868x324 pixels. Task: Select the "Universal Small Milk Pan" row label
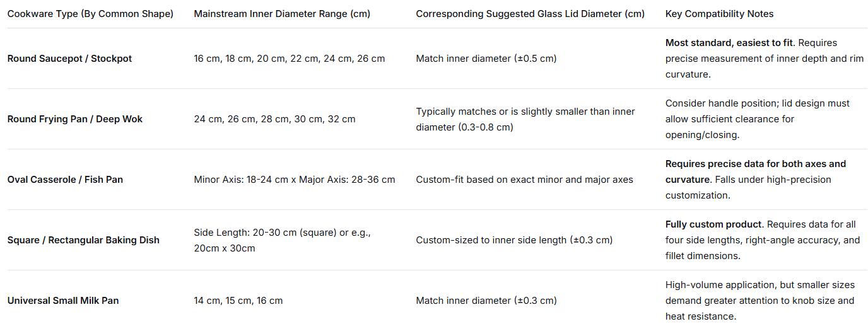(x=63, y=301)
